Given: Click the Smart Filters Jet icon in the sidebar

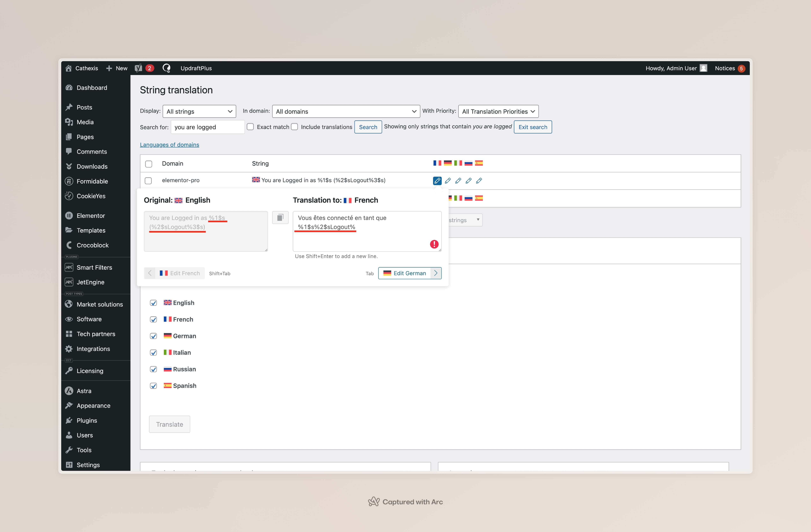Looking at the screenshot, I should coord(69,267).
